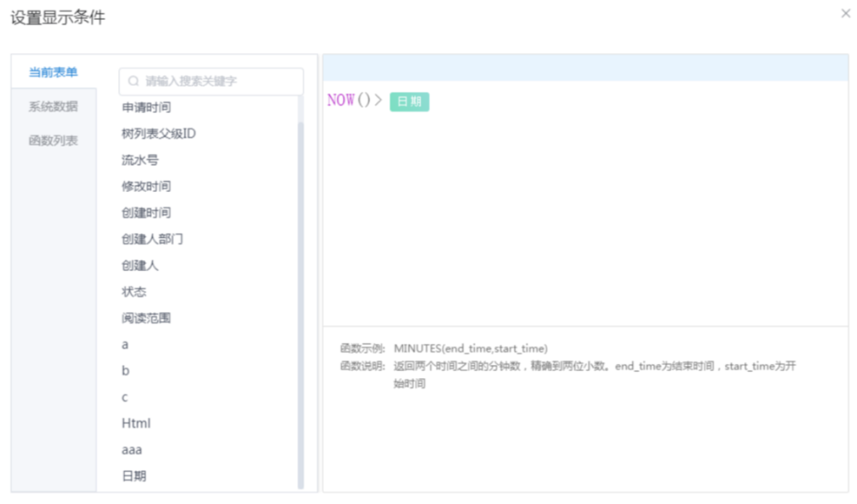Switch to the 当前表单 tab
857x504 pixels.
(x=53, y=72)
